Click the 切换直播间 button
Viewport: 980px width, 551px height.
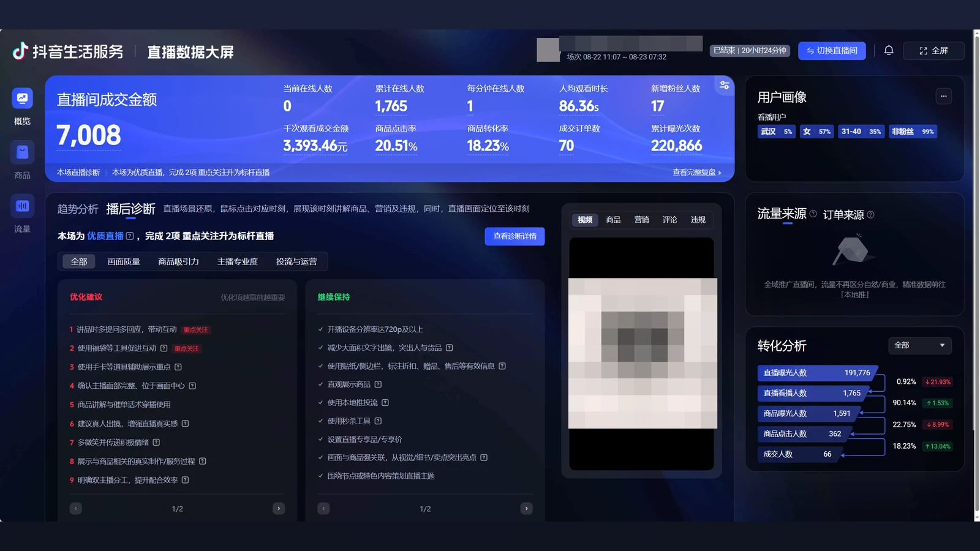[x=832, y=51]
